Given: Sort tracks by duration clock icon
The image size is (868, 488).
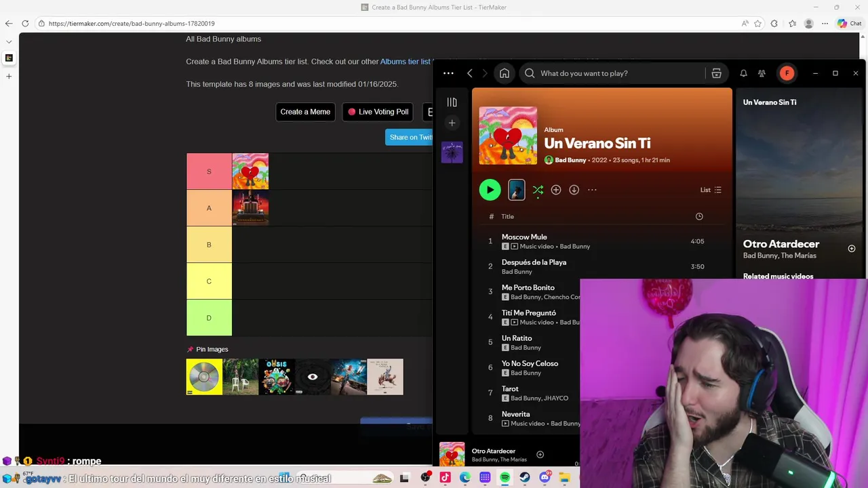Looking at the screenshot, I should (699, 216).
